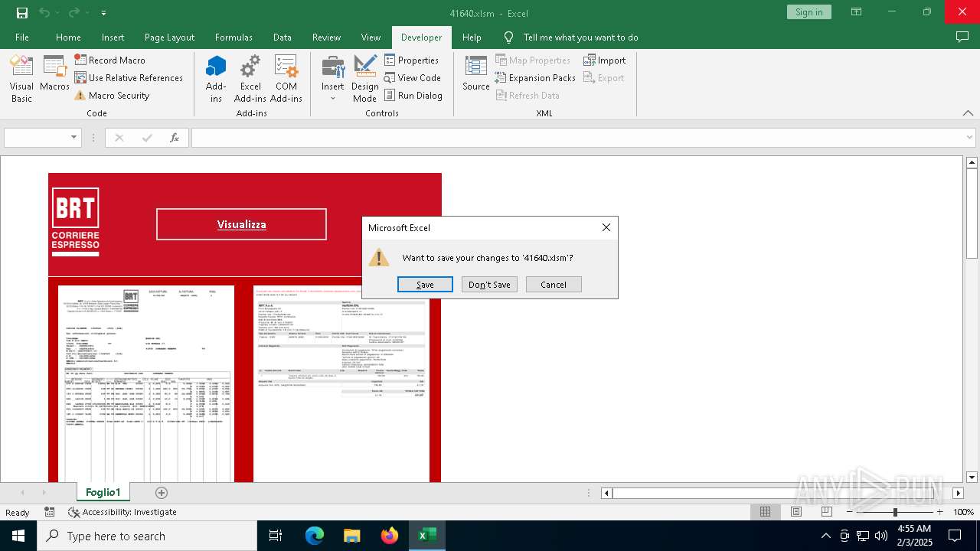Open COM Add-ins dialog
Image resolution: width=980 pixels, height=551 pixels.
(x=286, y=79)
